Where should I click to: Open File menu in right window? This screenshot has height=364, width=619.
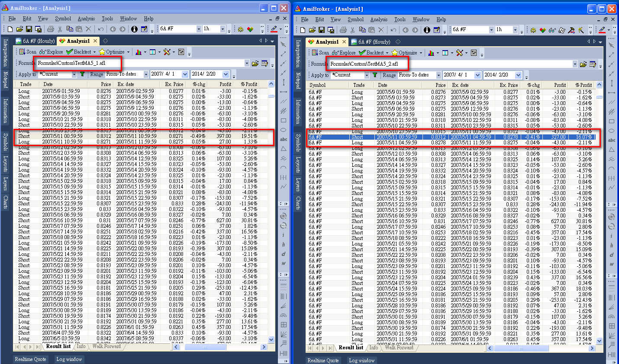pos(305,19)
